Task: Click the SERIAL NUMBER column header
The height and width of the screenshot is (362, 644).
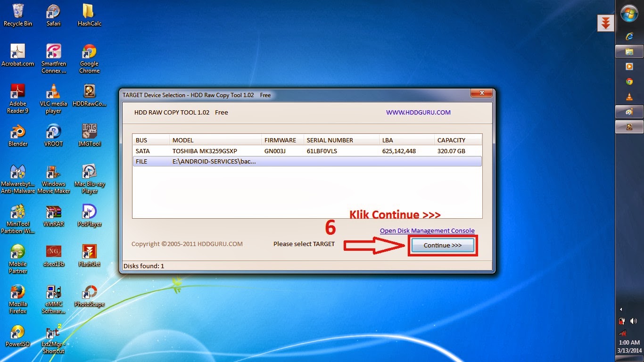Action: [341, 140]
